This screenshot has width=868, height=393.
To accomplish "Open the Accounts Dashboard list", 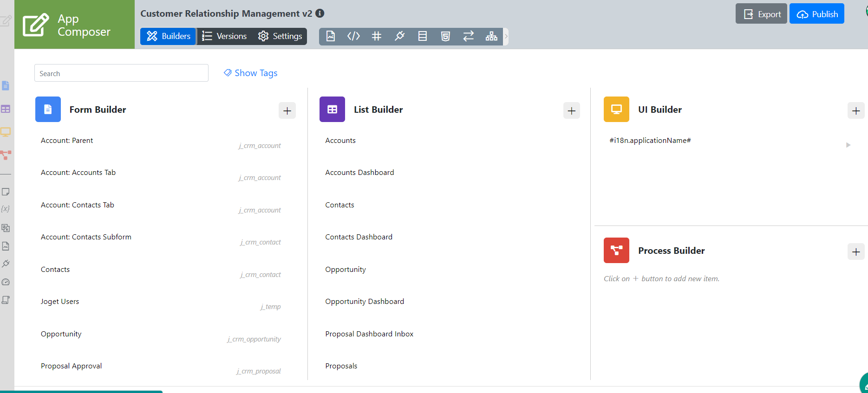I will pos(359,173).
